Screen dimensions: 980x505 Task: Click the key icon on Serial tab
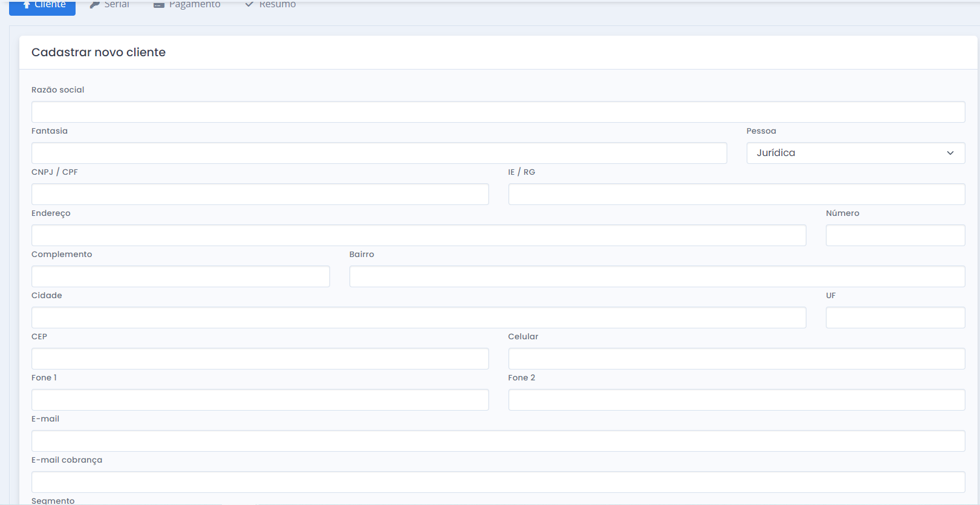point(94,4)
